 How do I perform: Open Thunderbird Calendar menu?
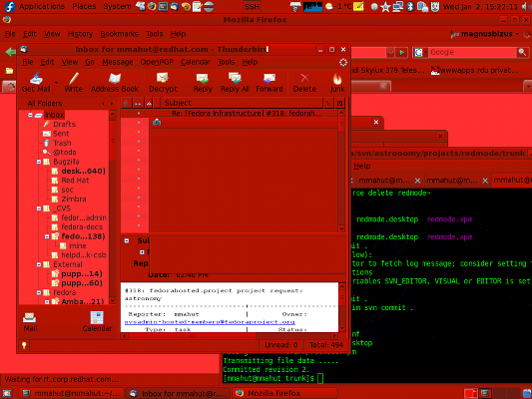(196, 62)
